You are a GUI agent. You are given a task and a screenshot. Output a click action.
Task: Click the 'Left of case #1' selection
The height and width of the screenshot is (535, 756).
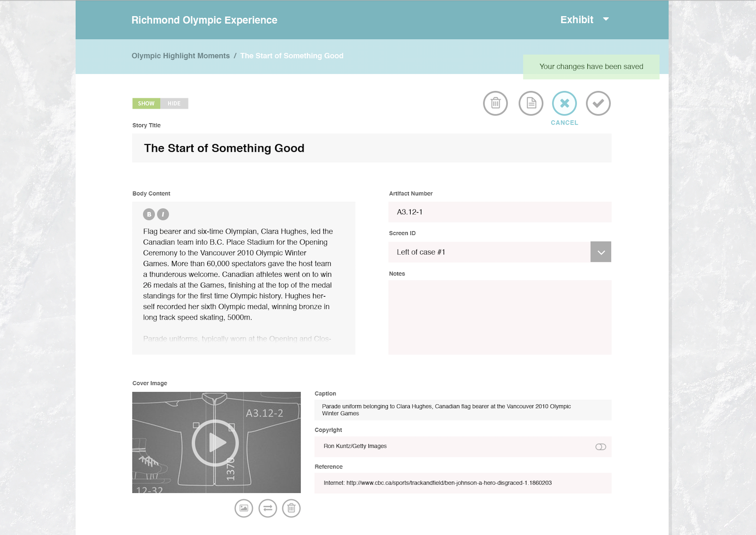489,252
